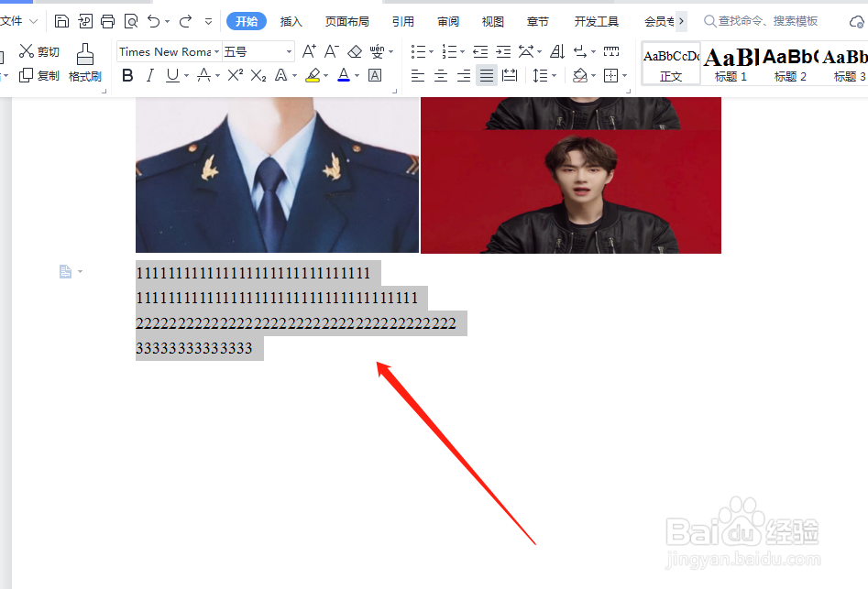Click the Save icon in quick access bar

(61, 22)
